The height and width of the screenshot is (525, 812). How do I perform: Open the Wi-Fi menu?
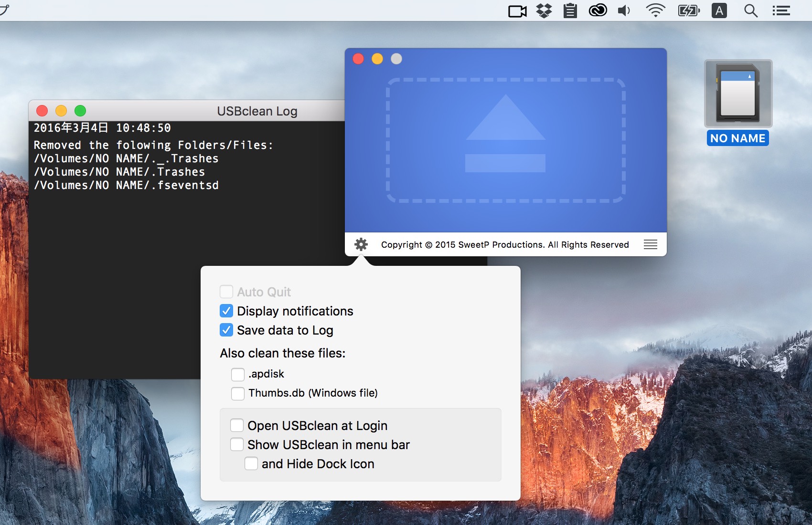[x=655, y=10]
